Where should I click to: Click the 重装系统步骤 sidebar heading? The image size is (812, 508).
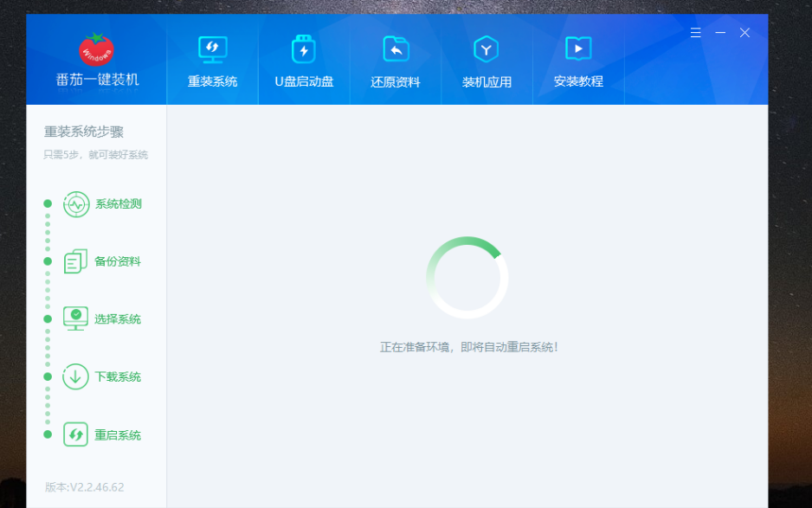tap(84, 132)
